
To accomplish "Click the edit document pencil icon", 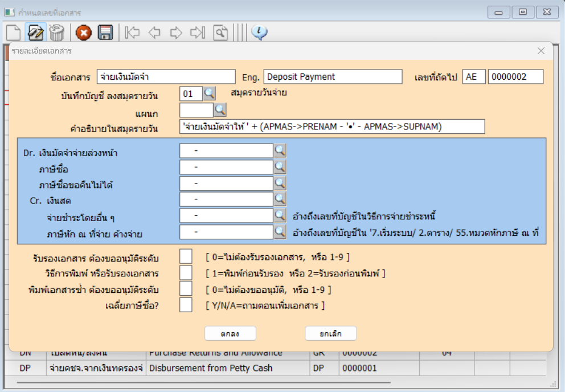I will point(35,32).
